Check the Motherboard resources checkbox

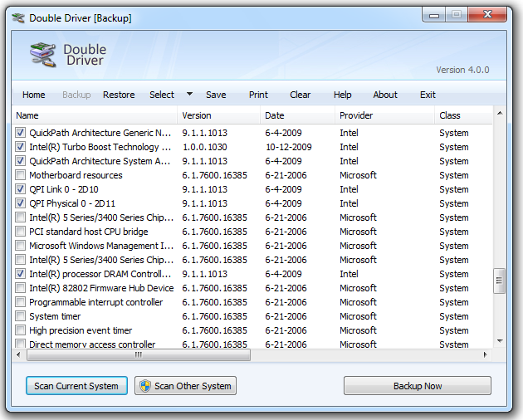(x=20, y=175)
